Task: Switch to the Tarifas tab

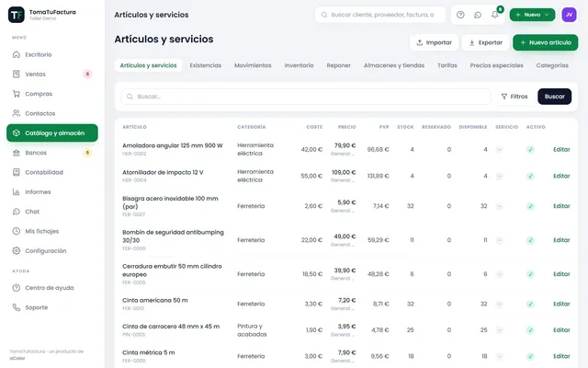Action: coord(447,65)
